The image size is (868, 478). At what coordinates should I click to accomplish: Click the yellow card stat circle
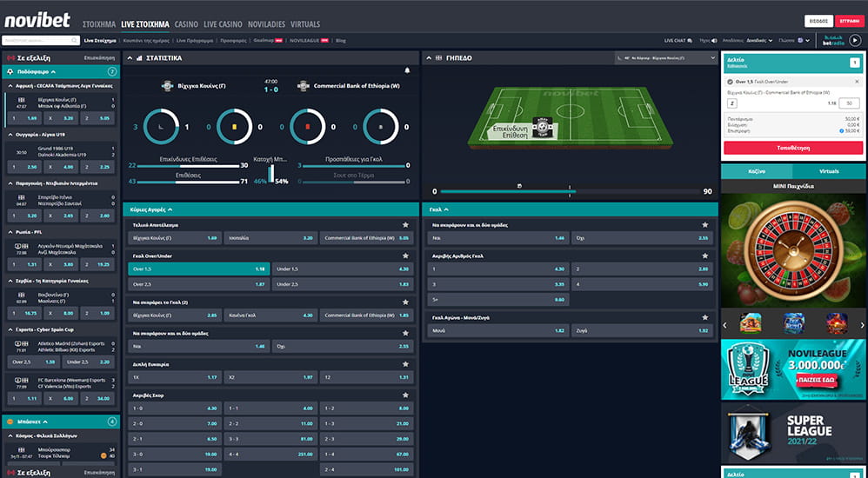click(x=234, y=127)
